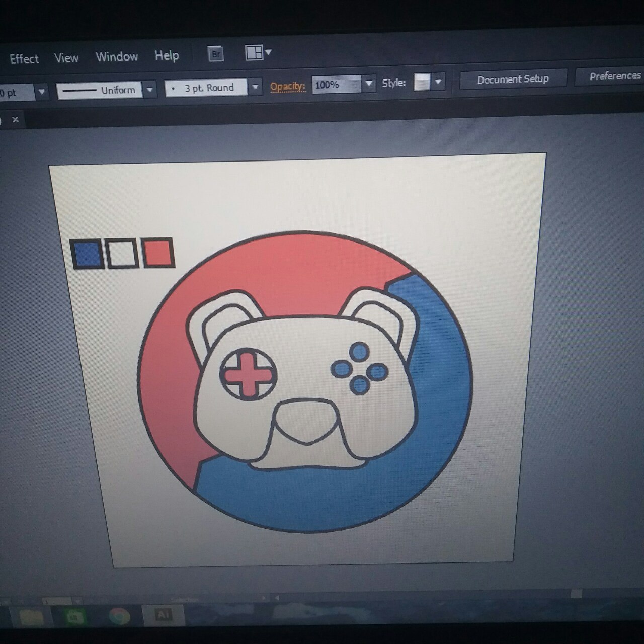Click the Style swatch preview
The width and height of the screenshot is (644, 644).
pos(422,82)
